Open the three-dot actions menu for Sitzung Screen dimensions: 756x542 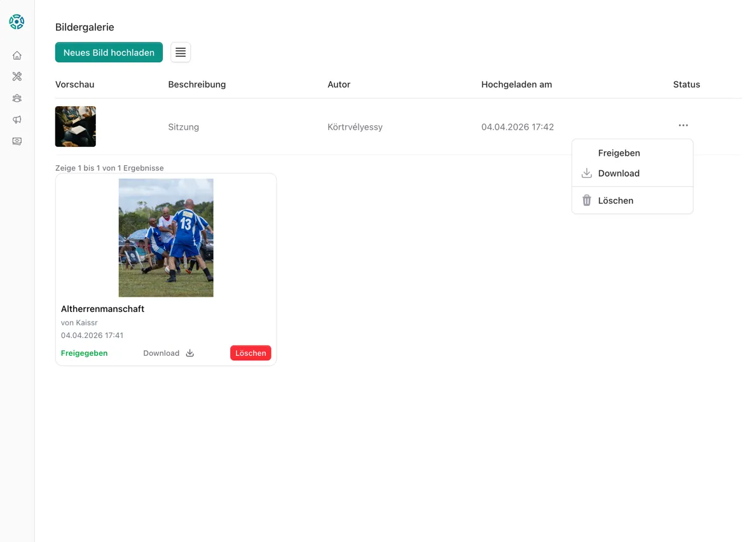click(x=683, y=126)
